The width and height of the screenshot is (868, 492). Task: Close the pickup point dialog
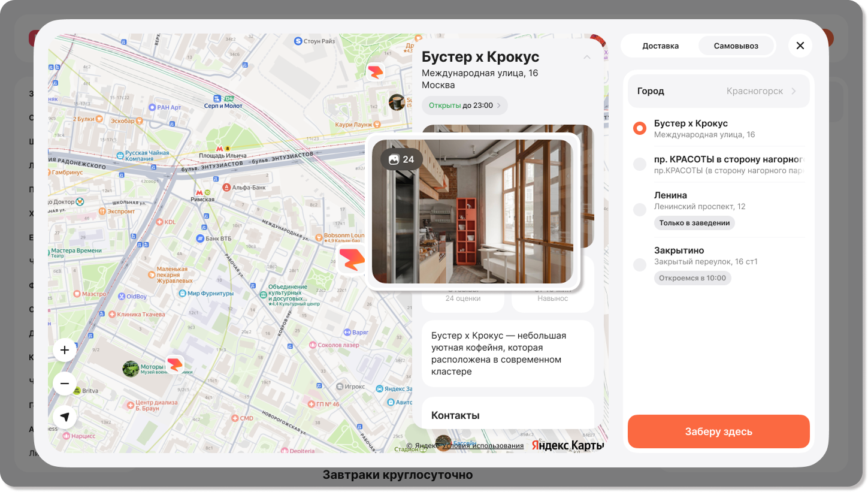[800, 46]
